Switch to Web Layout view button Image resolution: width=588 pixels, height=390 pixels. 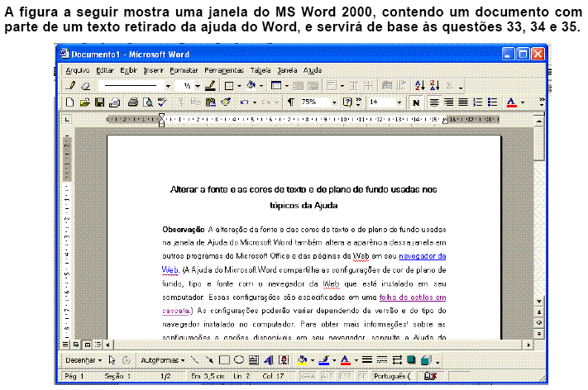point(76,345)
